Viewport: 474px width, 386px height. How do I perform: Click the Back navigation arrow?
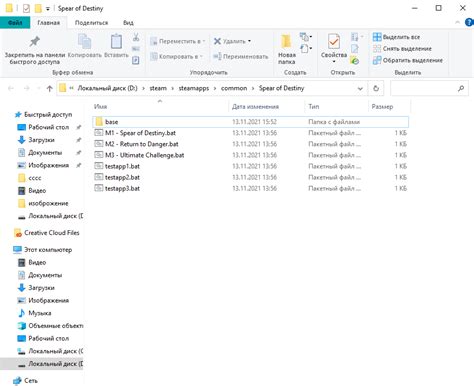pyautogui.click(x=11, y=88)
